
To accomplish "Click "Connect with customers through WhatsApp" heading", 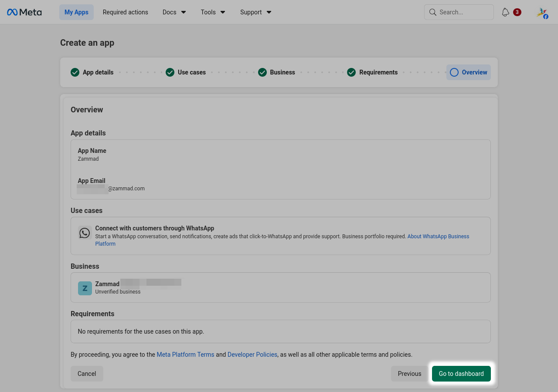I will pyautogui.click(x=155, y=228).
